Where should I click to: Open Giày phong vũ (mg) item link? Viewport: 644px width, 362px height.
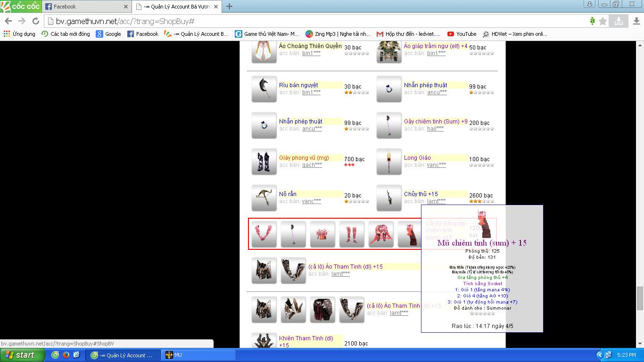coord(304,158)
